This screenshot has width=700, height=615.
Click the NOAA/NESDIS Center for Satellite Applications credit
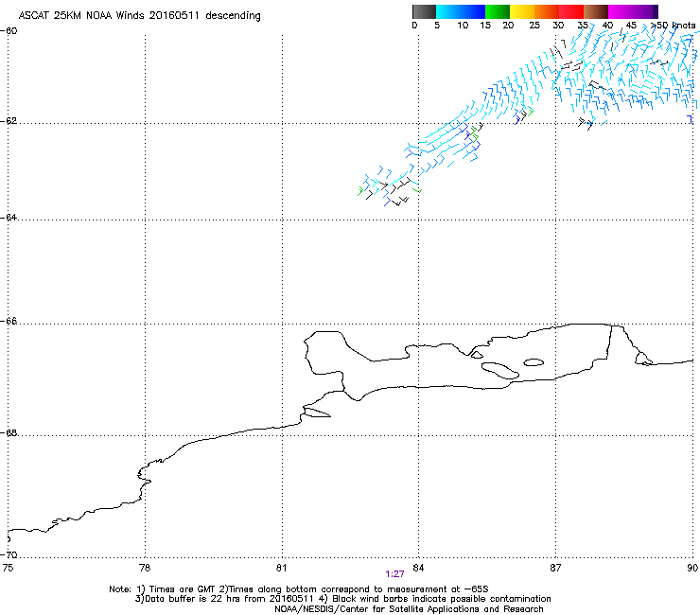point(409,609)
